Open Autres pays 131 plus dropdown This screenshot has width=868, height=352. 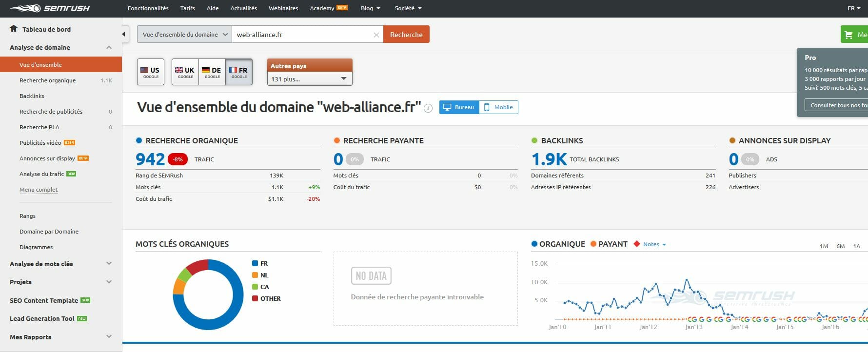click(x=310, y=79)
